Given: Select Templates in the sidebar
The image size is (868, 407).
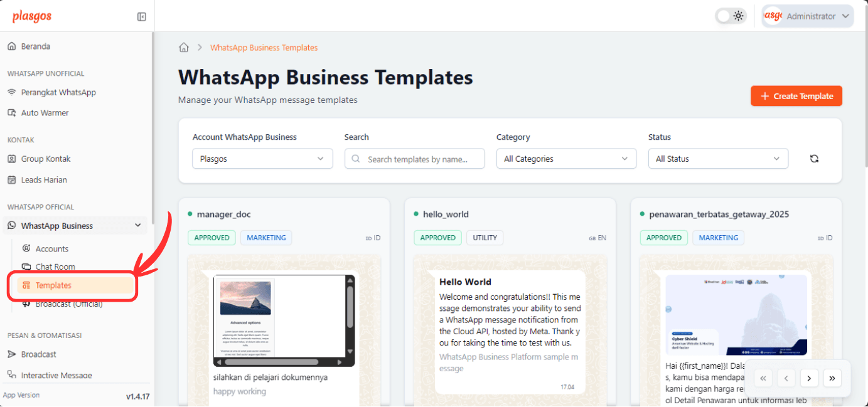Looking at the screenshot, I should [53, 285].
